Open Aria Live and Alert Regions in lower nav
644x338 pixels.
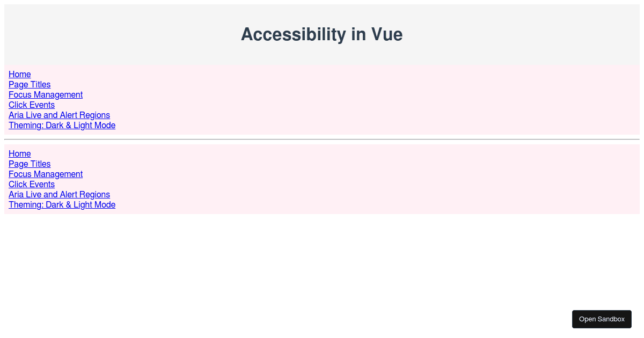59,194
